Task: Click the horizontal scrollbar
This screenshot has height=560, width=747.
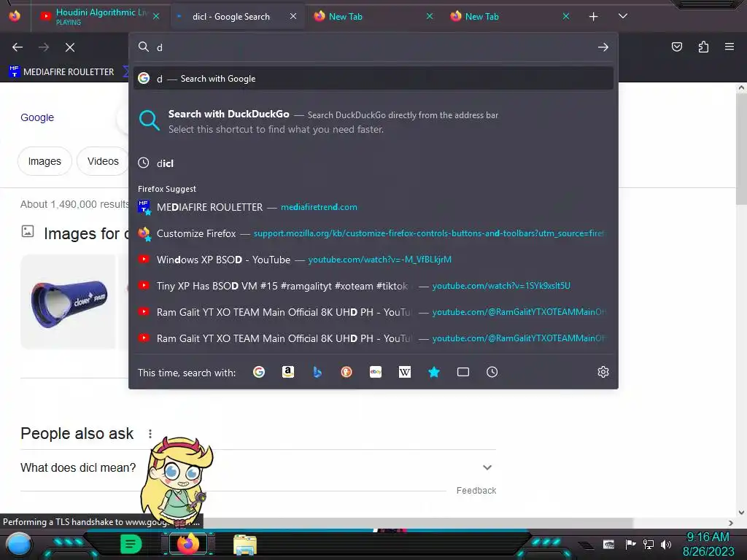Action: pyautogui.click(x=317, y=523)
